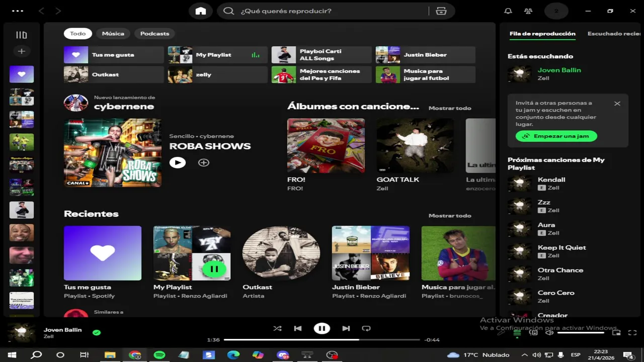The width and height of the screenshot is (644, 362).
Task: Show all Álbumes con canciones
Action: 450,108
